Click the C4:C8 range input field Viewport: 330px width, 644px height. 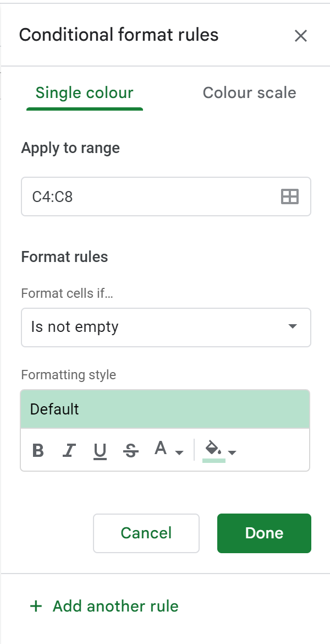click(137, 197)
